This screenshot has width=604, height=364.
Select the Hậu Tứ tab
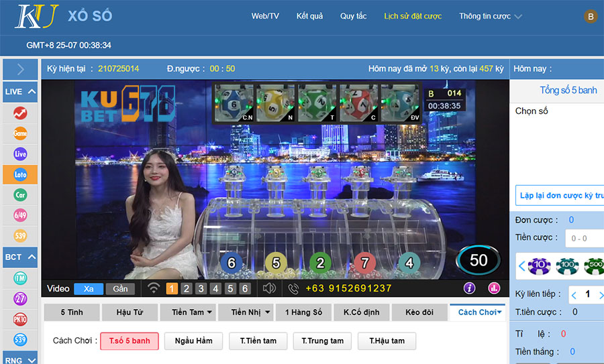[x=130, y=312]
